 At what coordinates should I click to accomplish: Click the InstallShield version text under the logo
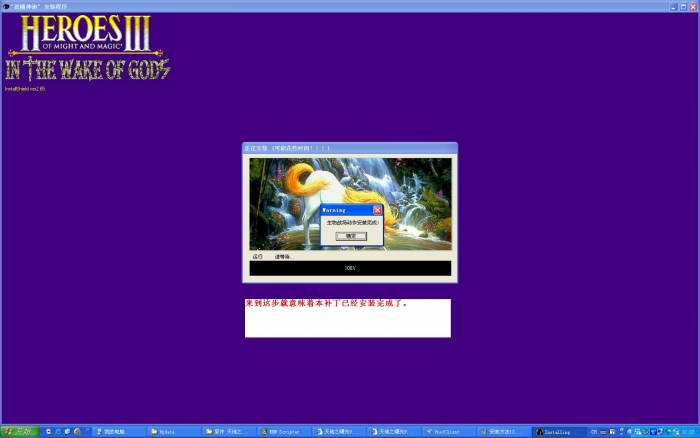pos(25,89)
